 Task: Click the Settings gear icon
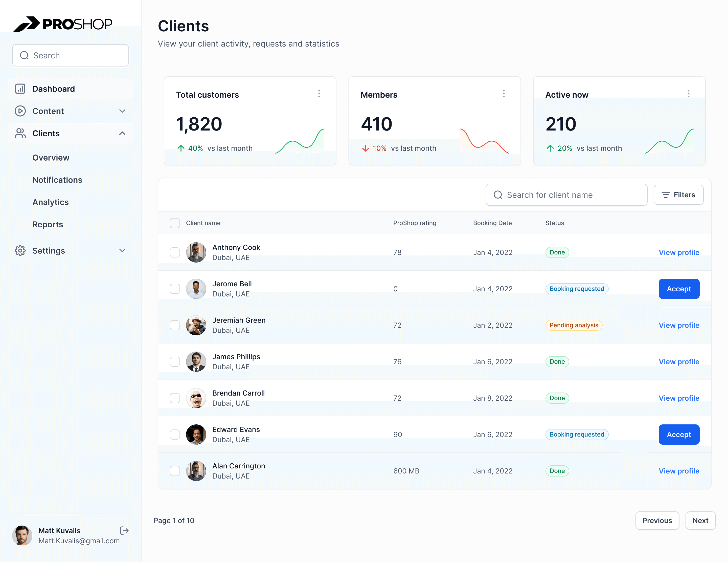[x=20, y=250]
